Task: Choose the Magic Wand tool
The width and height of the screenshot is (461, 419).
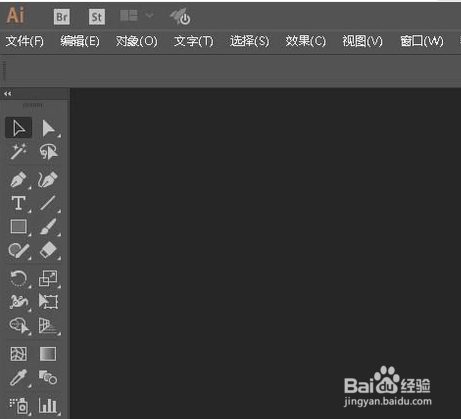Action: 19,152
